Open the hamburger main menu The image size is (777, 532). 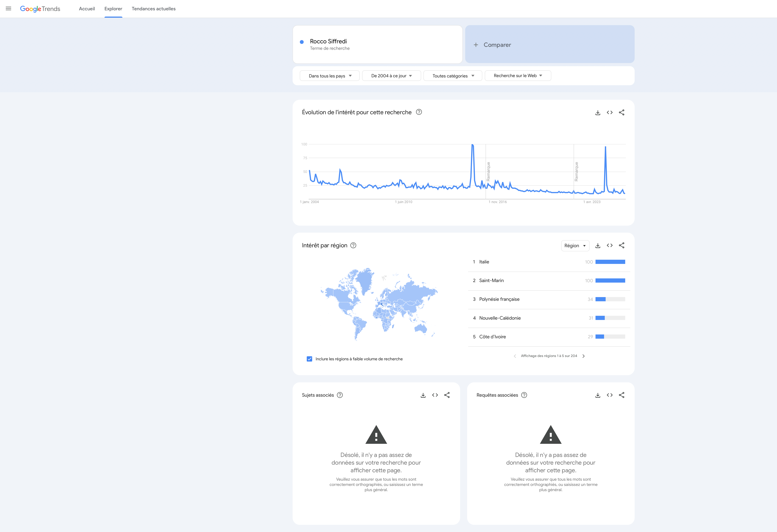click(8, 9)
